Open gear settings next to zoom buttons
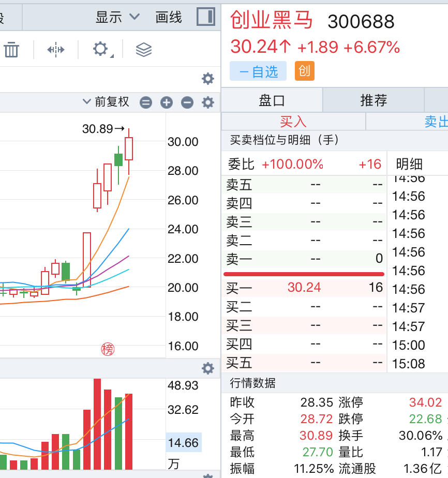448x478 pixels. 208,102
